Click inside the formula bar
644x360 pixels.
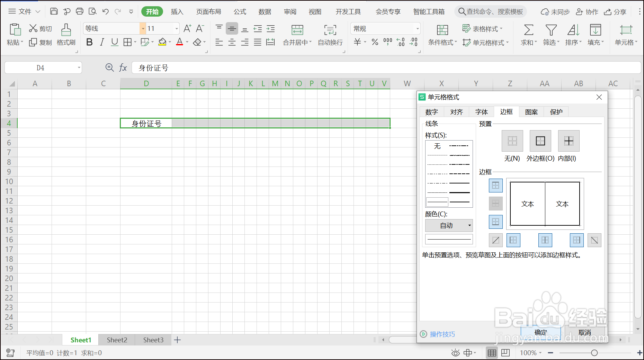pos(242,67)
